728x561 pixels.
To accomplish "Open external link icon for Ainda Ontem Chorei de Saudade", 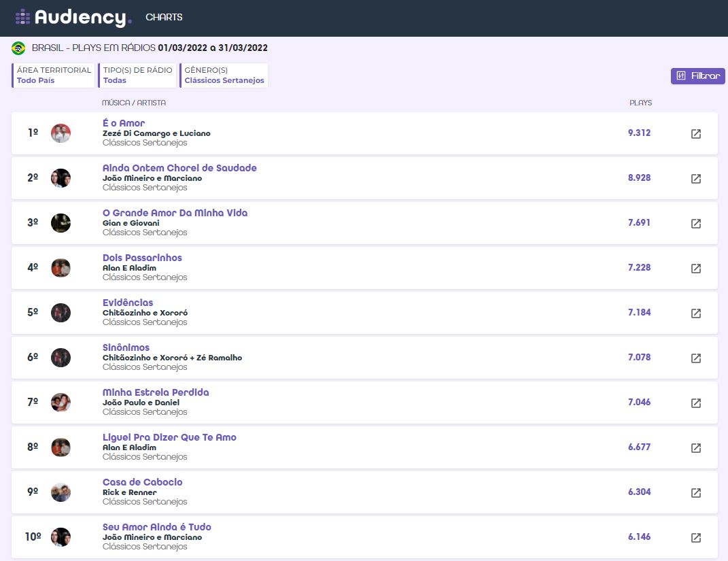I will tap(695, 179).
